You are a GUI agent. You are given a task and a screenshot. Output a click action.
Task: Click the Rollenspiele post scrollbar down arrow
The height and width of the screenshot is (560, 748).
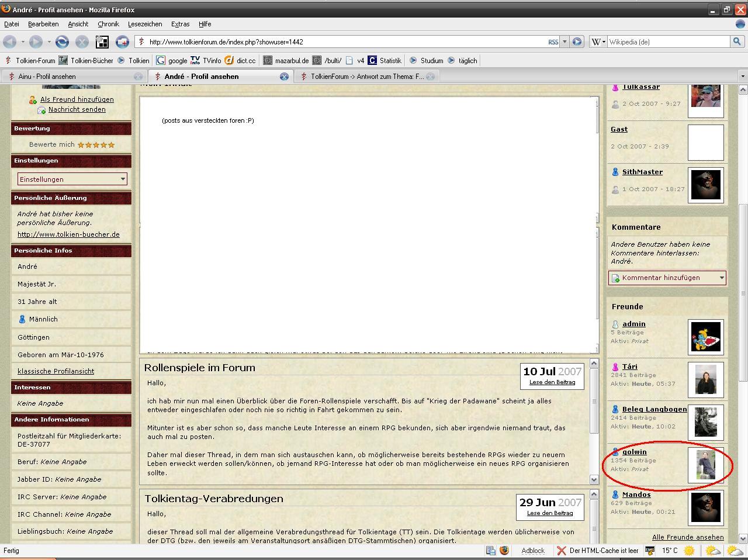click(x=594, y=479)
